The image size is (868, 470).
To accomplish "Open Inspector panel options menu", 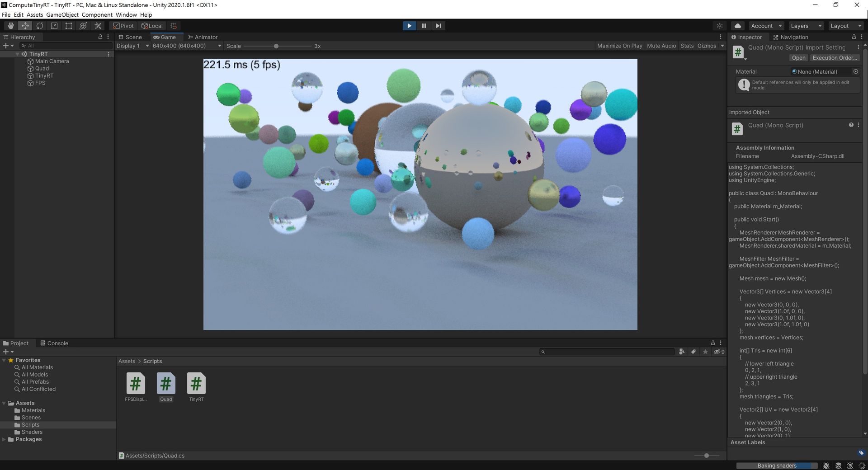I will 861,37.
